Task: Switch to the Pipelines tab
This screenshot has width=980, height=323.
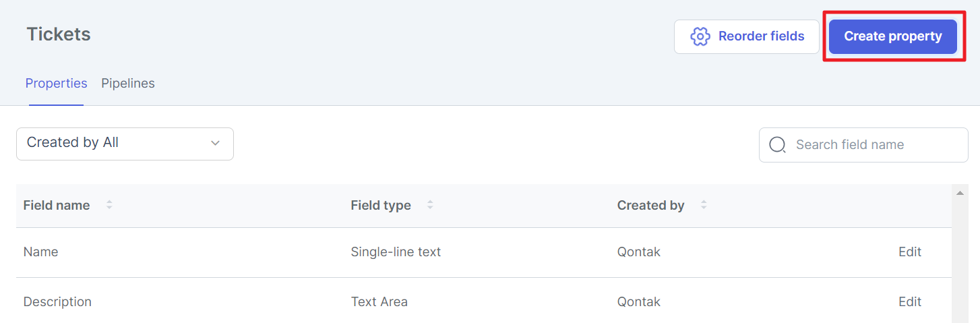Action: (128, 84)
